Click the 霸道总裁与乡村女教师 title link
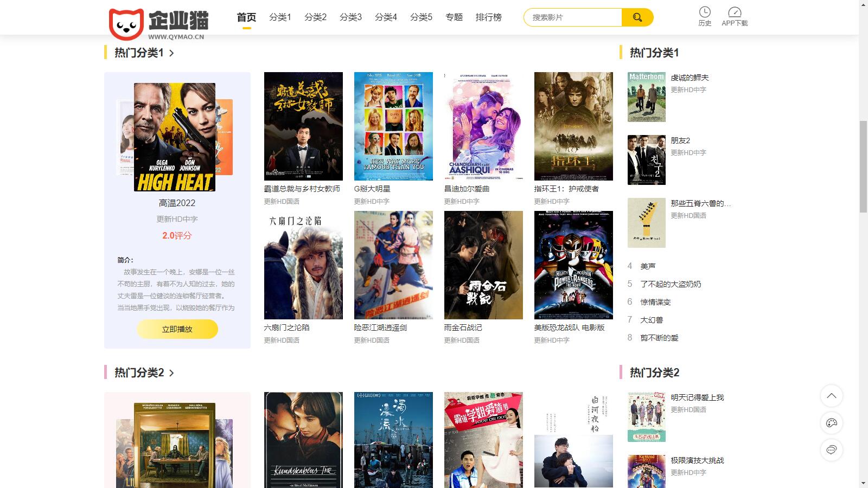 (302, 189)
